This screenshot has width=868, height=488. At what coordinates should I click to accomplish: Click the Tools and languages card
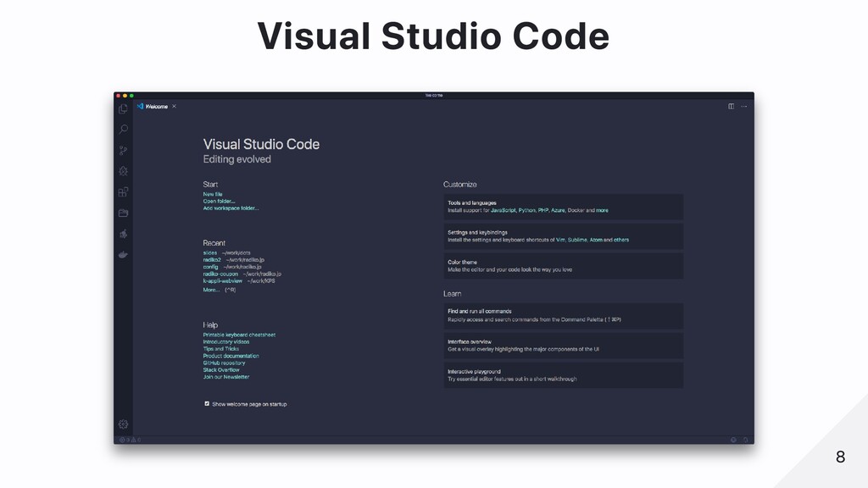pos(563,207)
